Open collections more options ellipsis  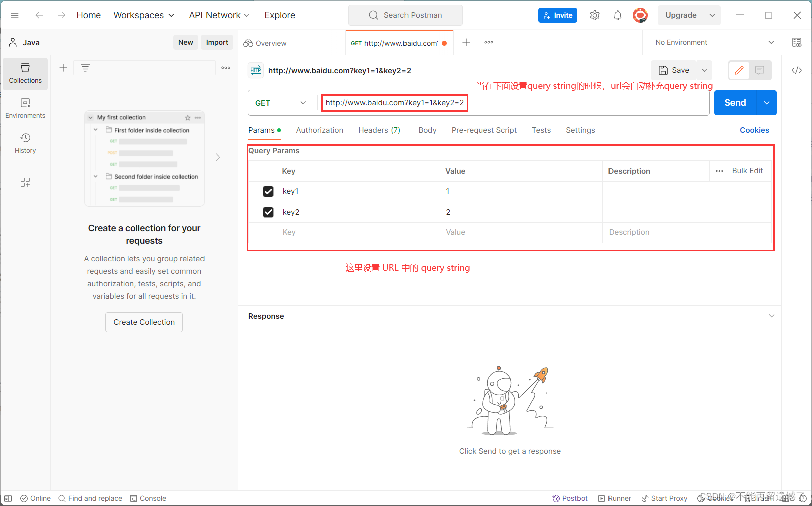coord(226,68)
